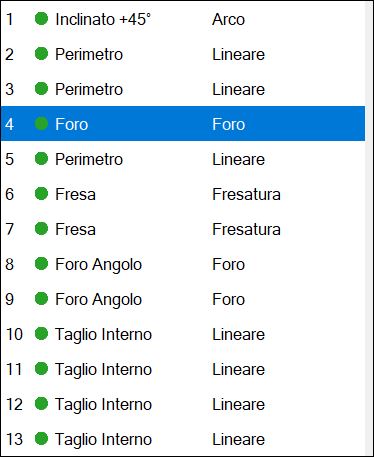Click the Foro type in row 8
The height and width of the screenshot is (457, 374).
[x=229, y=264]
